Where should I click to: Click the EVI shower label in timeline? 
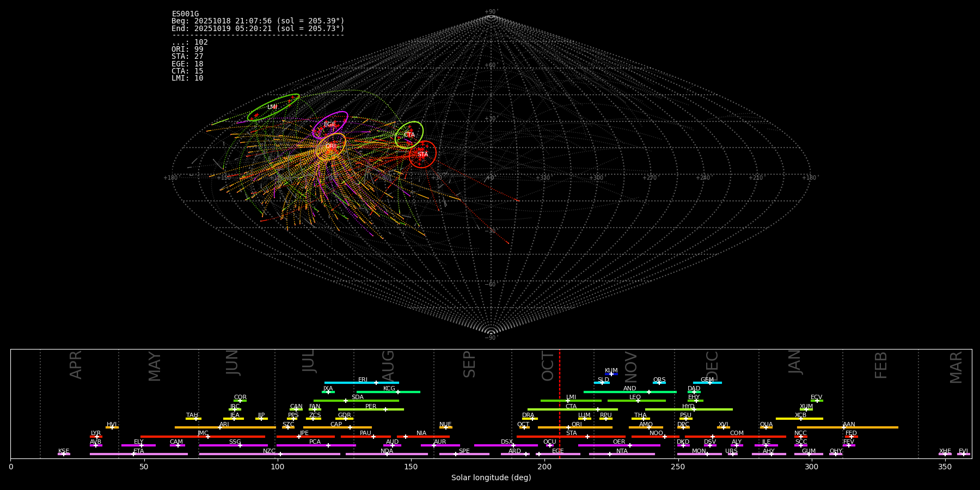[x=963, y=451]
